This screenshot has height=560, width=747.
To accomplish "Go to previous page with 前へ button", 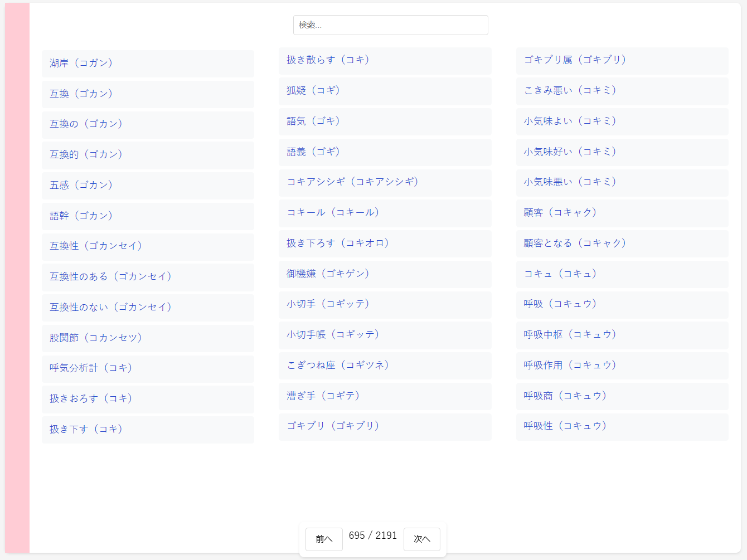I will point(324,539).
